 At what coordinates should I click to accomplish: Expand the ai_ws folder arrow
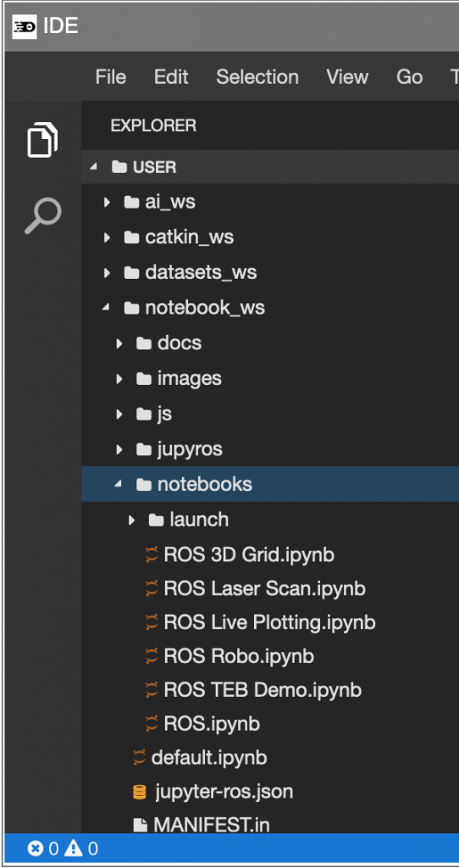tap(107, 203)
